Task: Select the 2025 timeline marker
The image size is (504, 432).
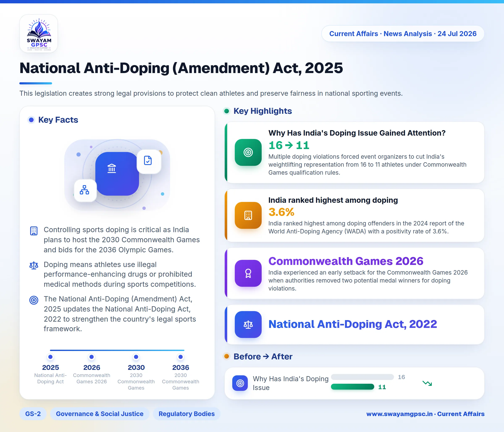Action: tap(50, 357)
